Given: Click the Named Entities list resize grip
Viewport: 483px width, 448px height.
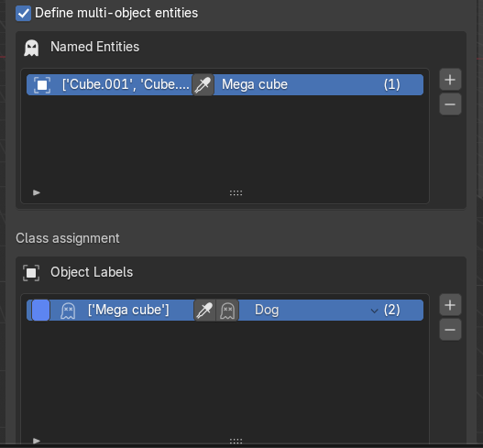Looking at the screenshot, I should click(236, 193).
